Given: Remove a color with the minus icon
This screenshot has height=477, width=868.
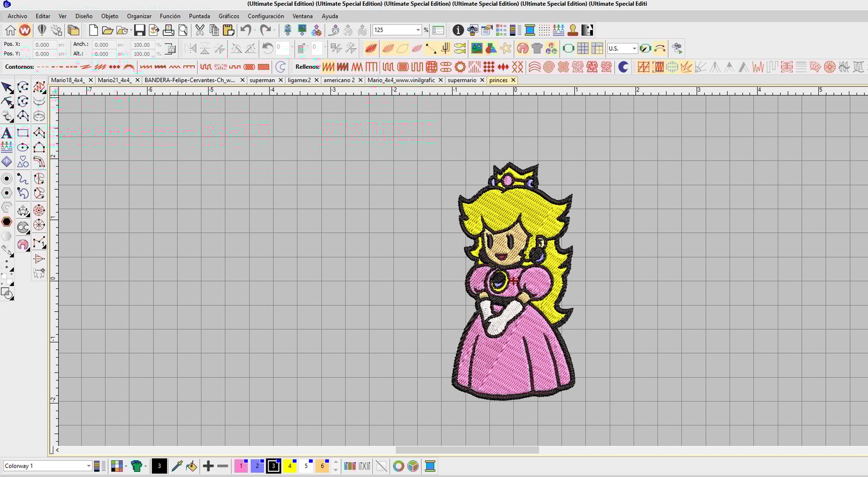Looking at the screenshot, I should tap(223, 466).
